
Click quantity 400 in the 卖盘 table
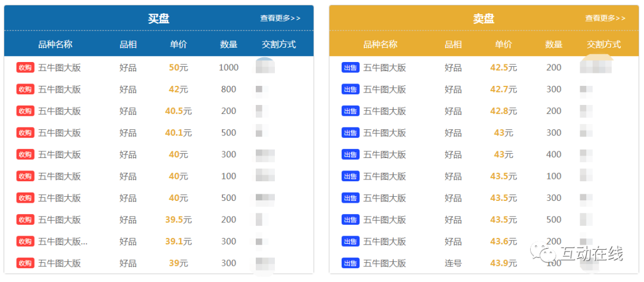point(553,154)
